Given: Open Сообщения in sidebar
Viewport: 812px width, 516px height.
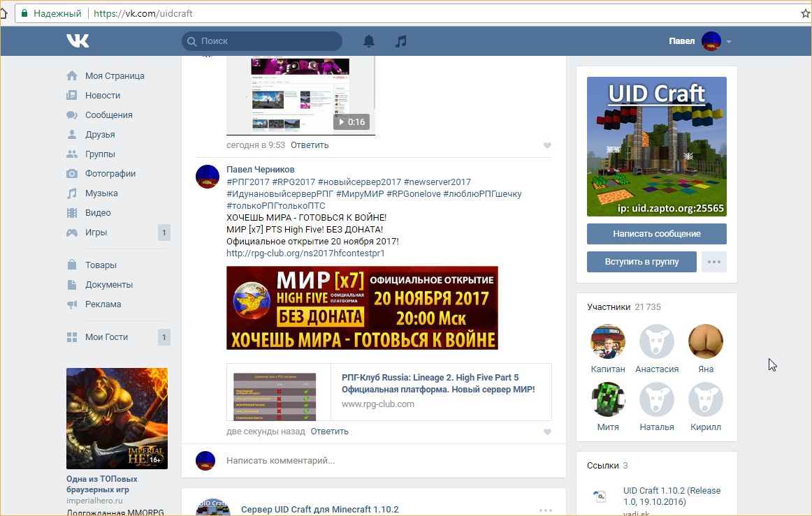Looking at the screenshot, I should tap(109, 115).
